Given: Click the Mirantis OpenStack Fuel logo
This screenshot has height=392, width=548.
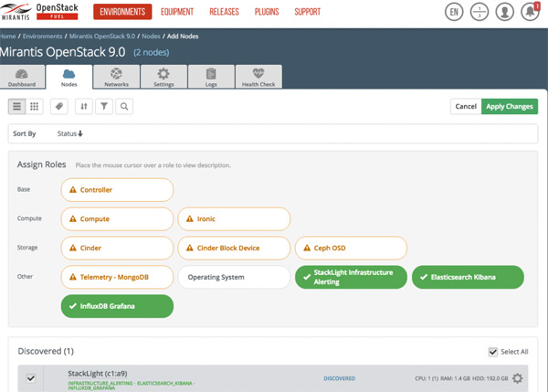Looking at the screenshot, I should tap(39, 12).
